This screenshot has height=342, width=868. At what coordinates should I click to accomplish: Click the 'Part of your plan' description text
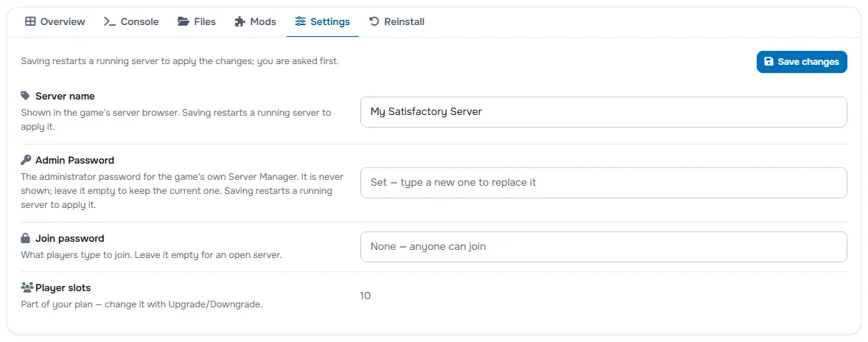(141, 305)
